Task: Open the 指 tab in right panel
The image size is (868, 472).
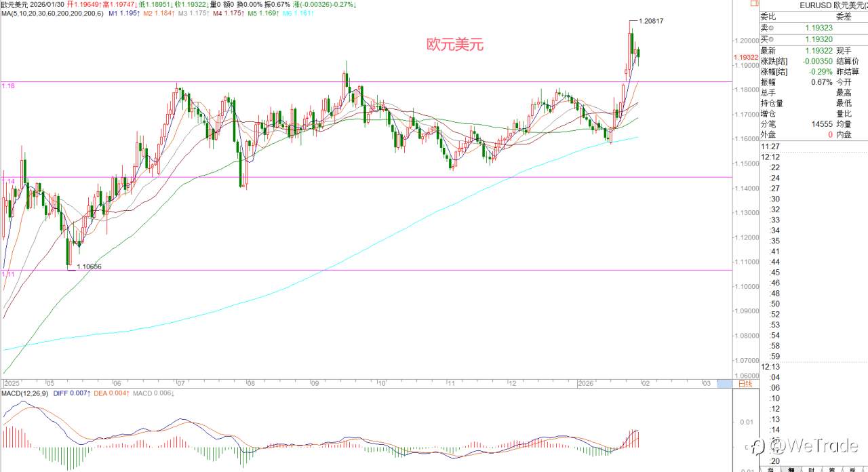Action: [770, 469]
